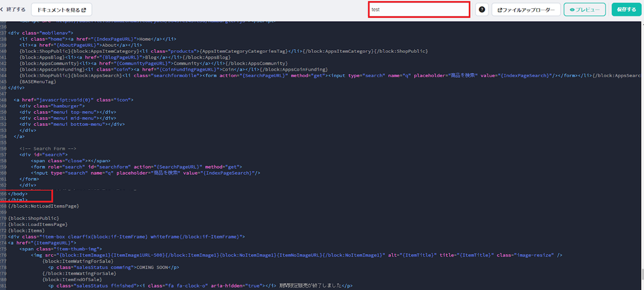The image size is (644, 290).
Task: Click the closing body tag line
Action: pos(18,193)
